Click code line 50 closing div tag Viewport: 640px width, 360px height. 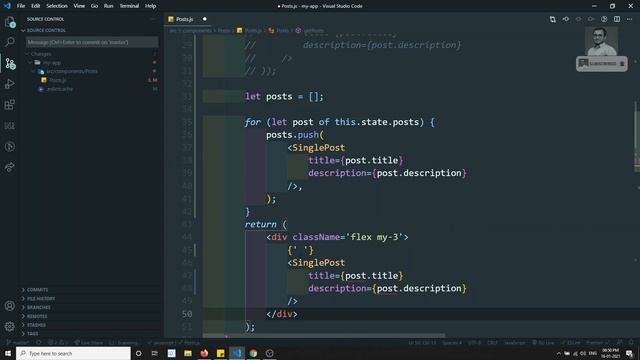(x=282, y=314)
